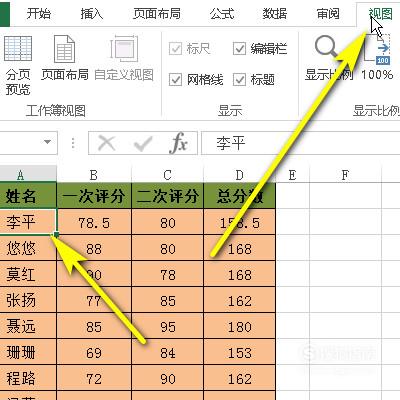Select 程路's second score 90
This screenshot has width=400, height=400.
pyautogui.click(x=167, y=378)
